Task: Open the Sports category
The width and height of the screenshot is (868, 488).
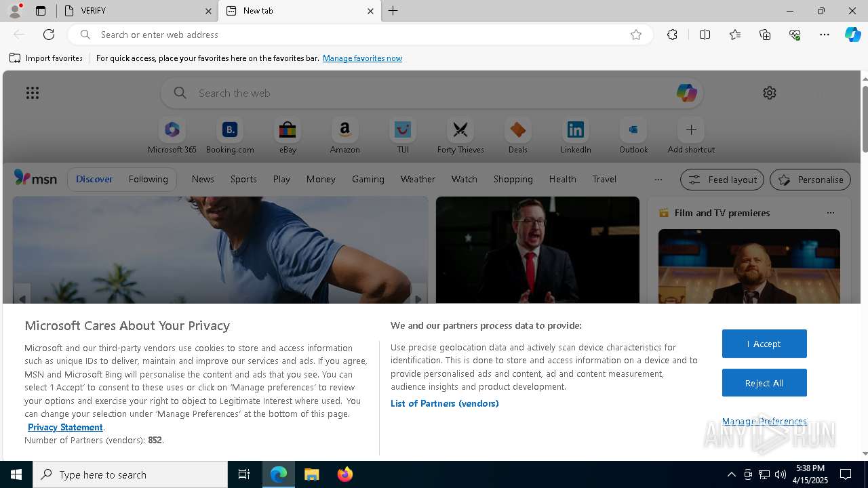Action: click(x=243, y=179)
